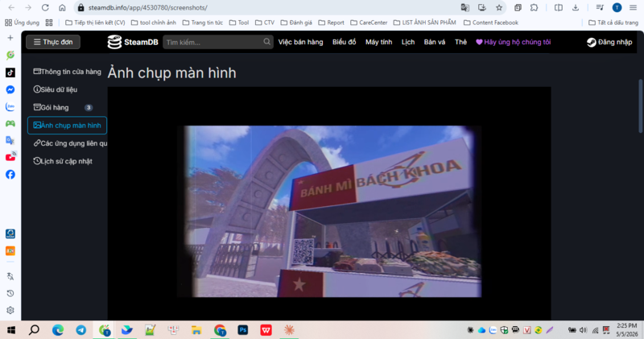Screen dimensions: 644x339
Task: Click the page vertical scrollbar
Action: (x=640, y=106)
